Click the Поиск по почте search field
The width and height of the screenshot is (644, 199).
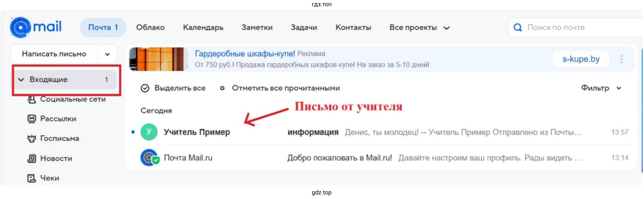point(576,27)
